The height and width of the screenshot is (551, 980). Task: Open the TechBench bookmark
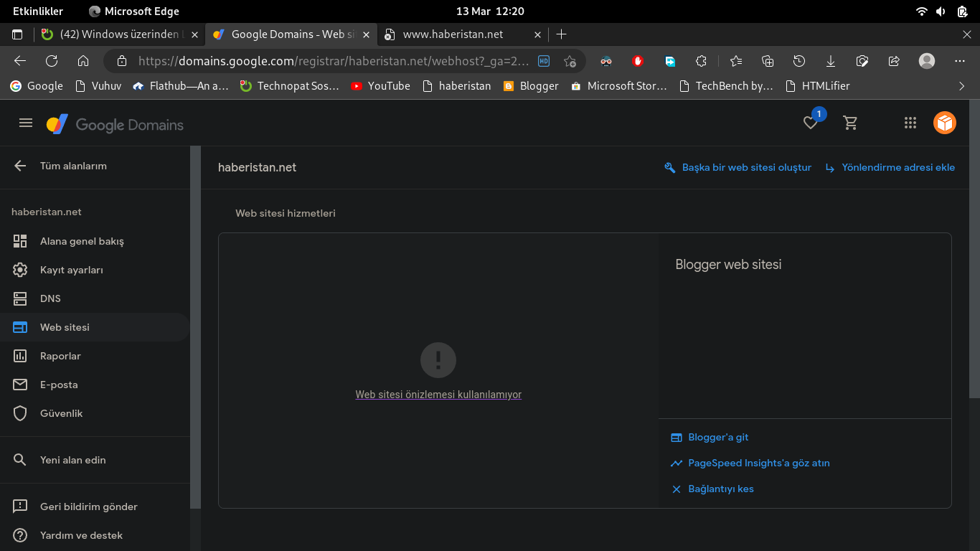tap(726, 86)
